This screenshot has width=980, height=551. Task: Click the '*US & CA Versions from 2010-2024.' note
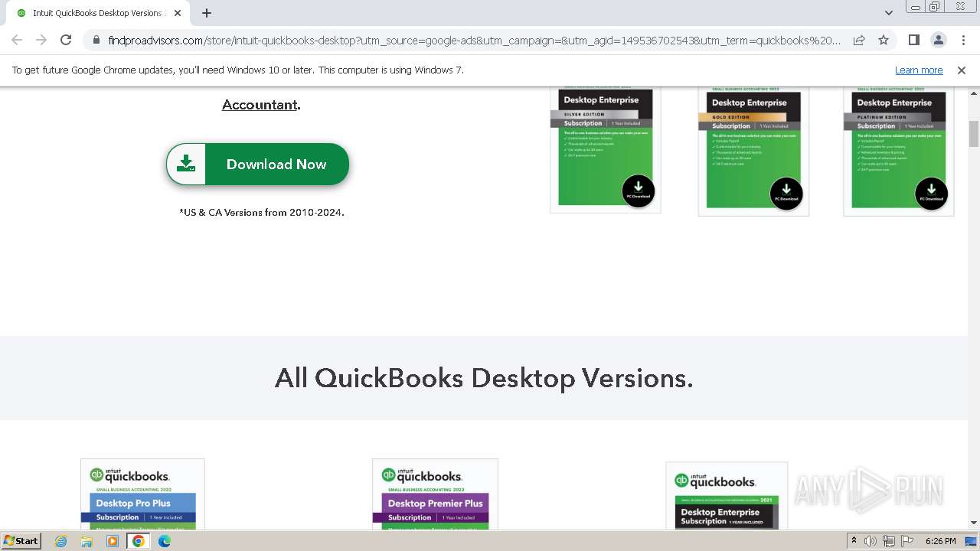[262, 213]
